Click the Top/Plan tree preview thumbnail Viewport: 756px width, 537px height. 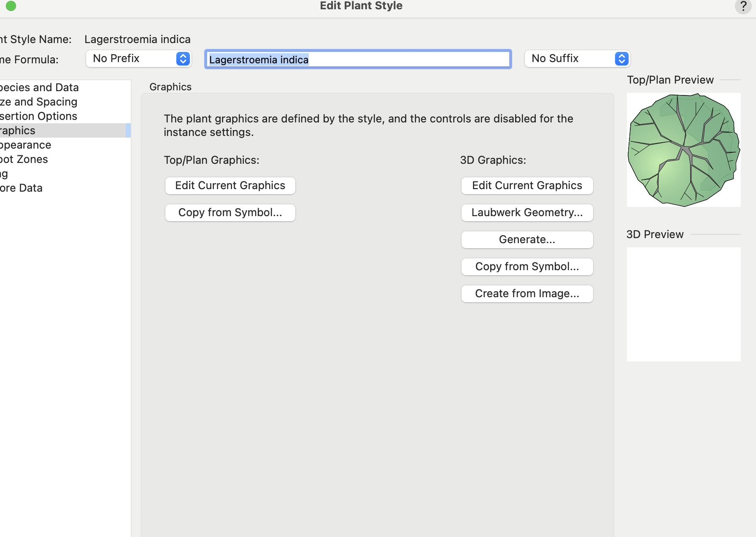pos(683,150)
